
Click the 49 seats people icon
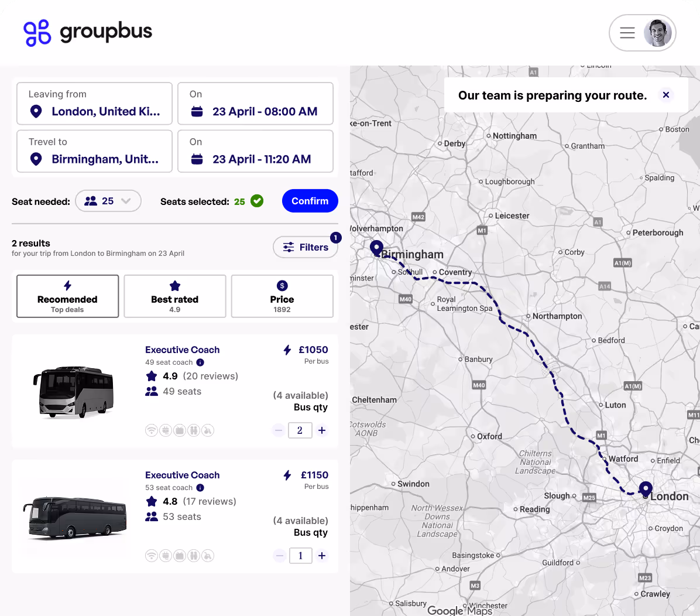tap(152, 391)
